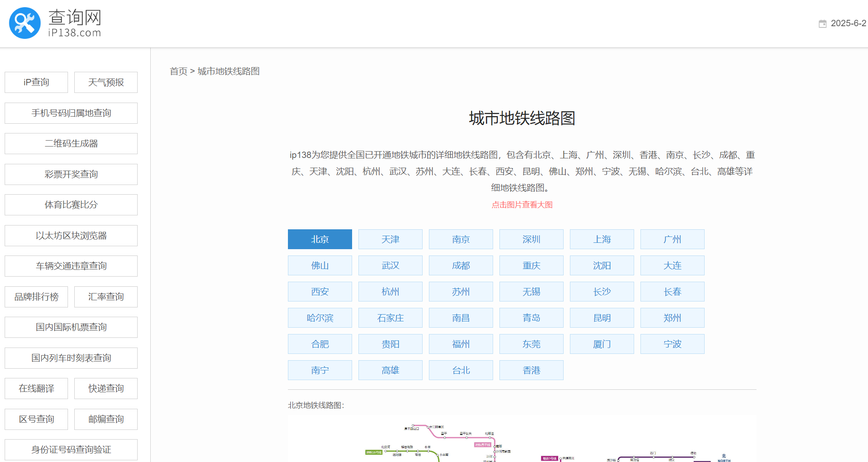
Task: Open the Beijing subway map thumbnail
Action: pyautogui.click(x=522, y=439)
